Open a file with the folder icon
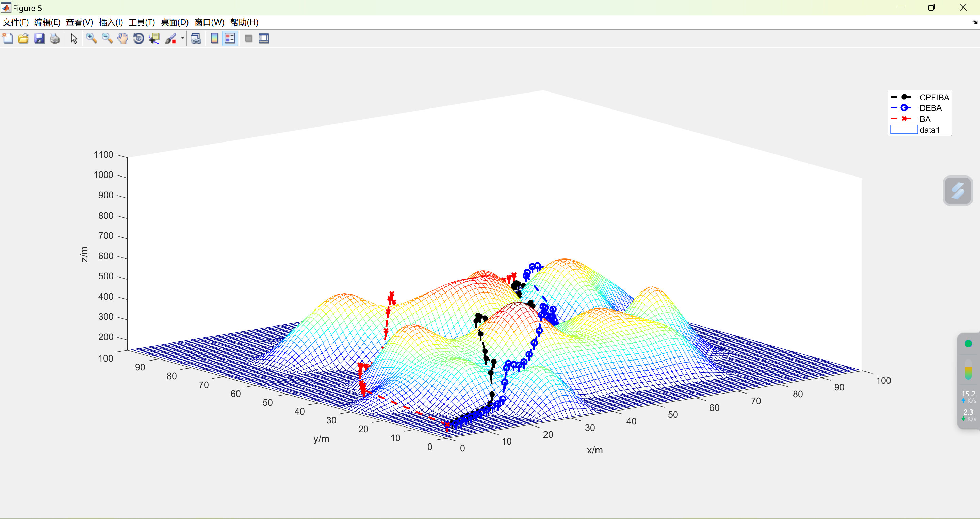This screenshot has width=980, height=519. pyautogui.click(x=23, y=38)
